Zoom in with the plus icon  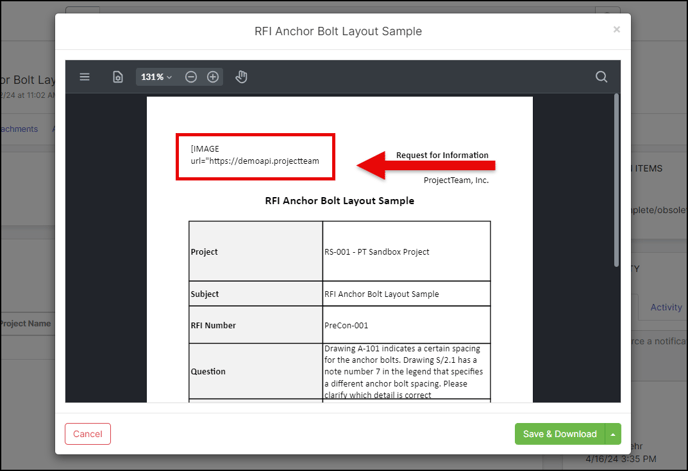(x=213, y=77)
